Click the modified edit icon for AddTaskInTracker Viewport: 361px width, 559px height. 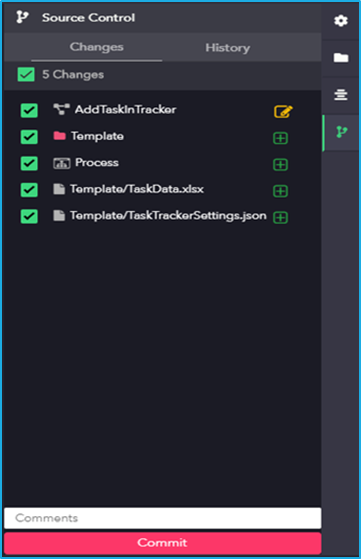click(283, 112)
